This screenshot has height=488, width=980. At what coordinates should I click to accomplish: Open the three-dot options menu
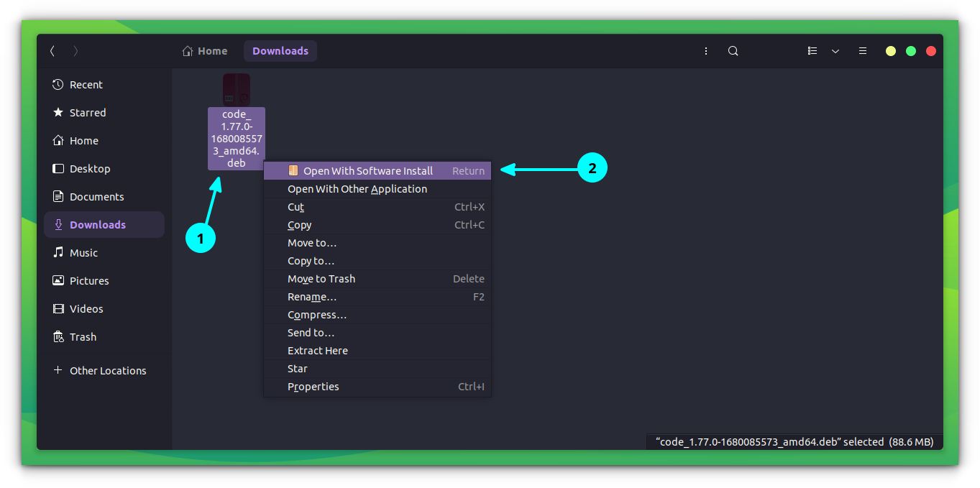[x=706, y=51]
